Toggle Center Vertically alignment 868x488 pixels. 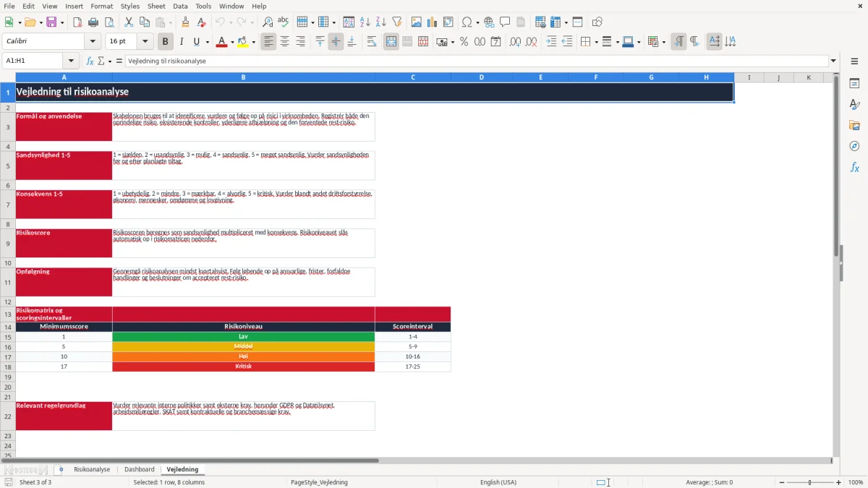(336, 42)
